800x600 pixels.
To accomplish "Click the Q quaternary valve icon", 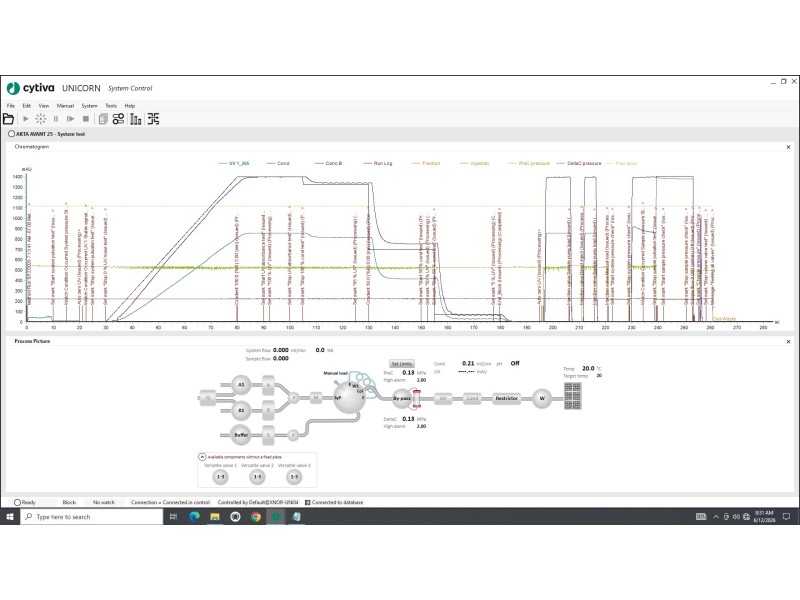I will 208,397.
